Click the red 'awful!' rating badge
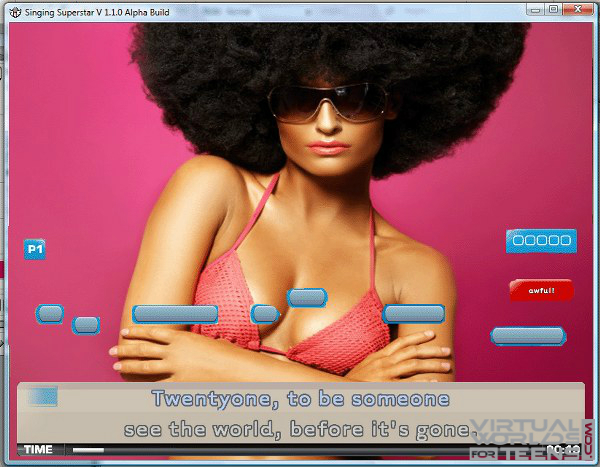Screen dimensions: 600x467 [x=541, y=291]
